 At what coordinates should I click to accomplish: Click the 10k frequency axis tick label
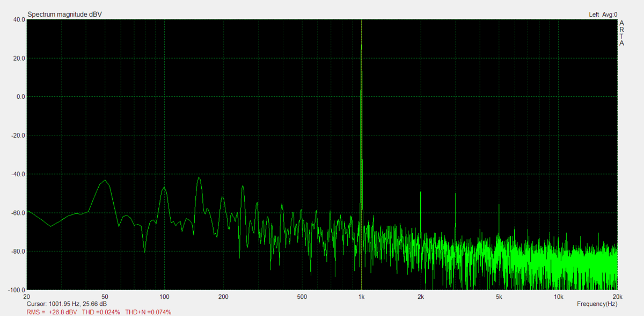[558, 297]
